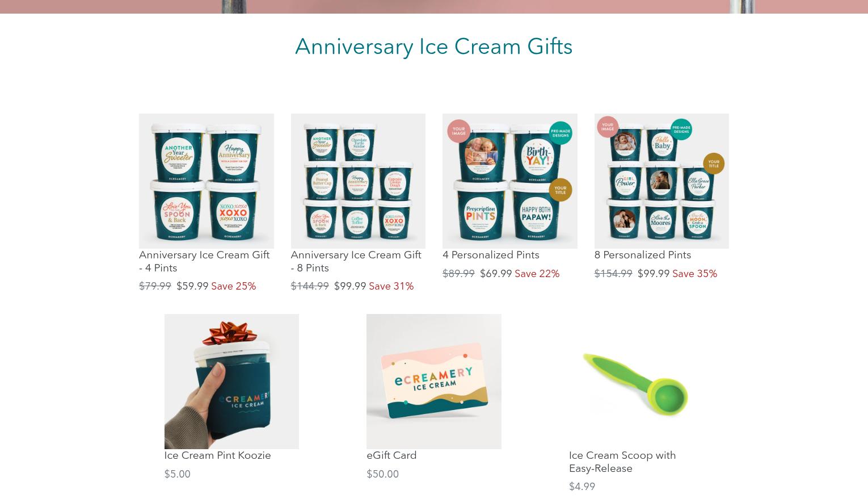Select the eGift Card image
This screenshot has height=498, width=868.
click(433, 381)
